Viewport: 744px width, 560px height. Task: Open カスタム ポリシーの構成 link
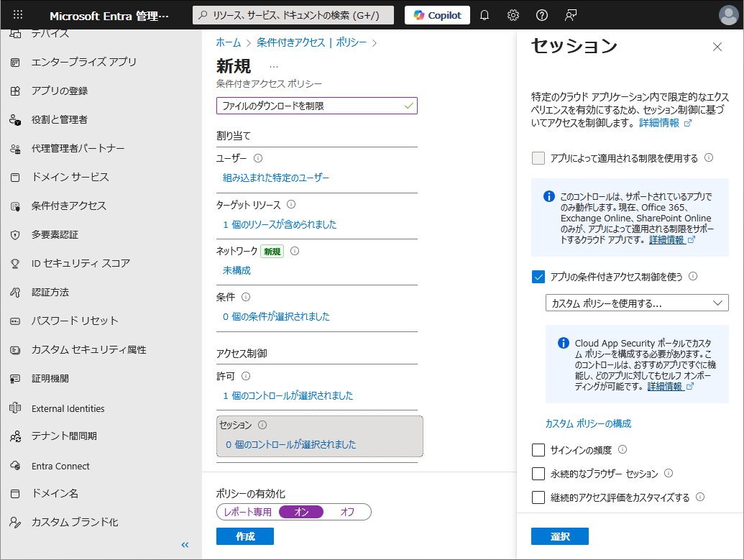point(588,423)
